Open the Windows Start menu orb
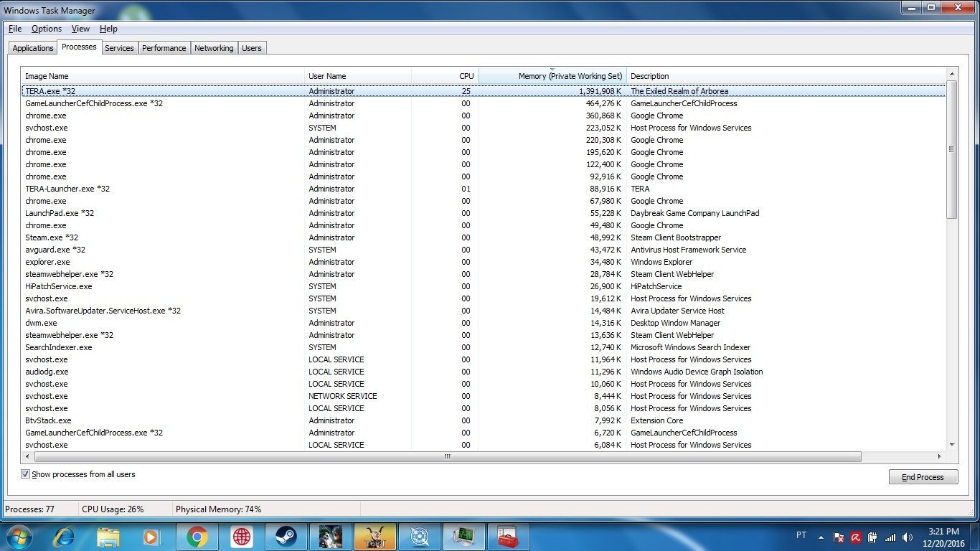This screenshot has width=980, height=551. pyautogui.click(x=19, y=536)
